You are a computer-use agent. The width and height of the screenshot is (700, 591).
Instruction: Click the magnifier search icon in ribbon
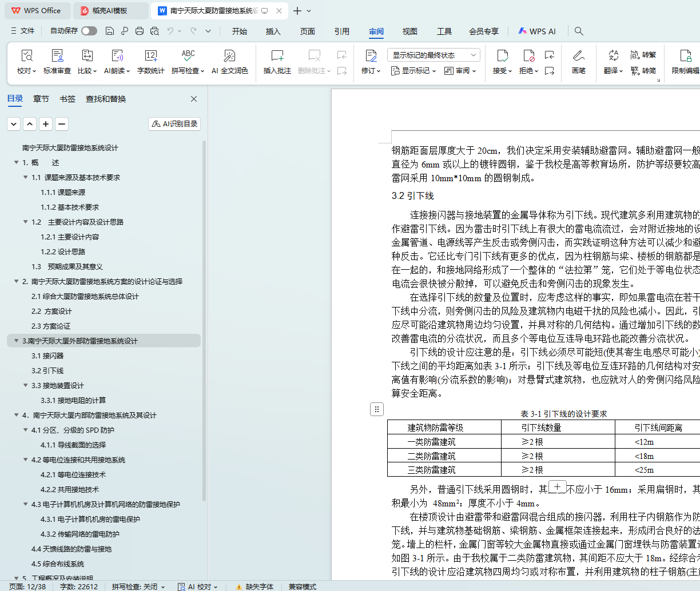tap(579, 31)
